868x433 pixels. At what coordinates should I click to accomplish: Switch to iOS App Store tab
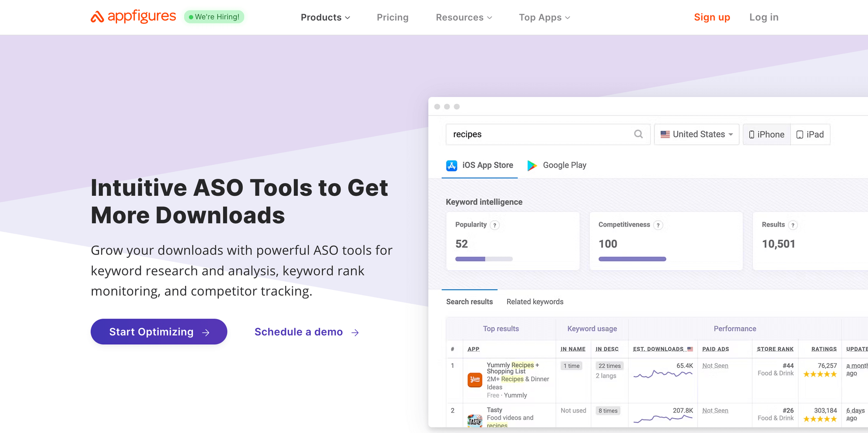pos(480,165)
